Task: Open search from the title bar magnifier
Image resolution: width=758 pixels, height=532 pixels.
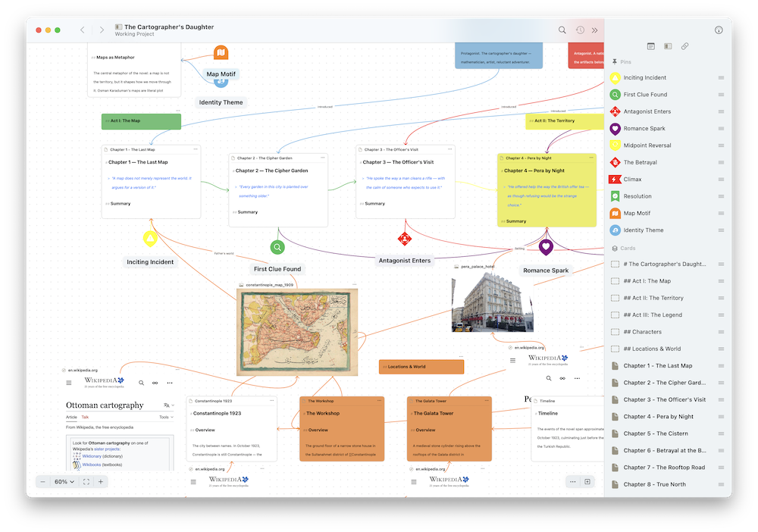Action: 562,30
